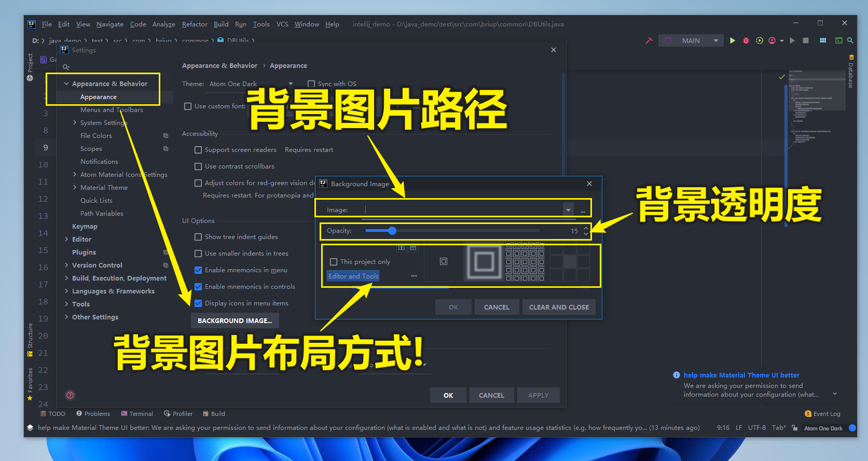Screen dimensions: 868x461
Task: Check This project only checkbox
Action: point(334,262)
